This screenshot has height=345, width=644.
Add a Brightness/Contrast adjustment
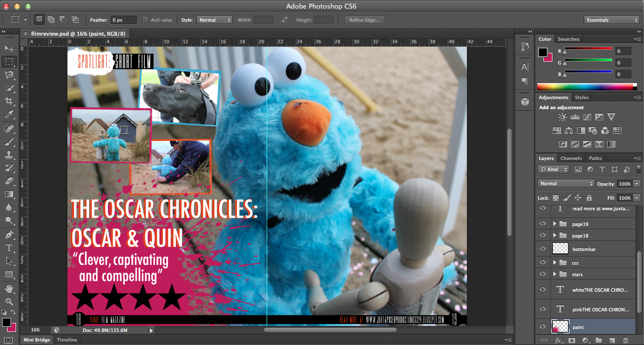click(562, 117)
